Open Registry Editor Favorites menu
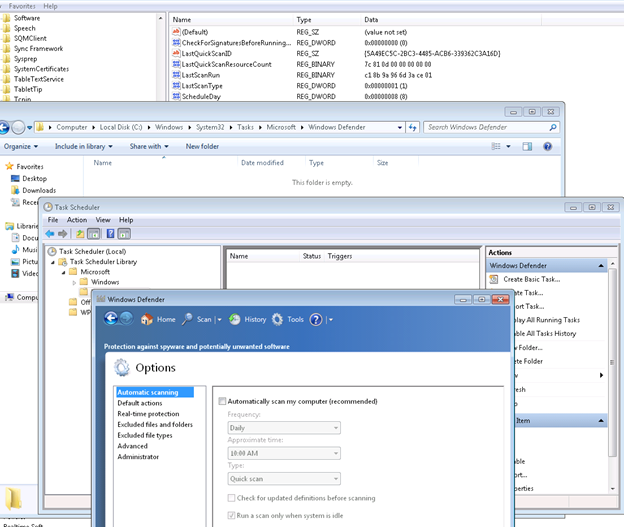The width and height of the screenshot is (624, 527). coord(22,6)
